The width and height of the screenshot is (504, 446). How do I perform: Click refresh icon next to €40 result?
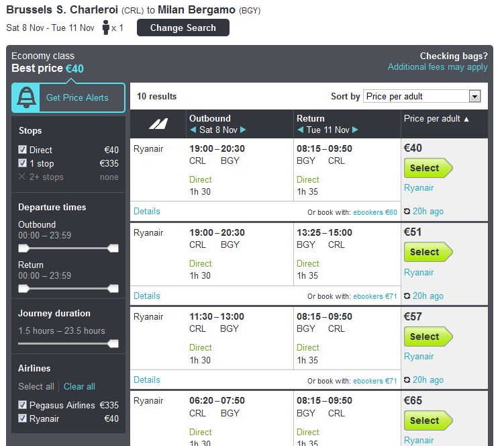pyautogui.click(x=407, y=212)
